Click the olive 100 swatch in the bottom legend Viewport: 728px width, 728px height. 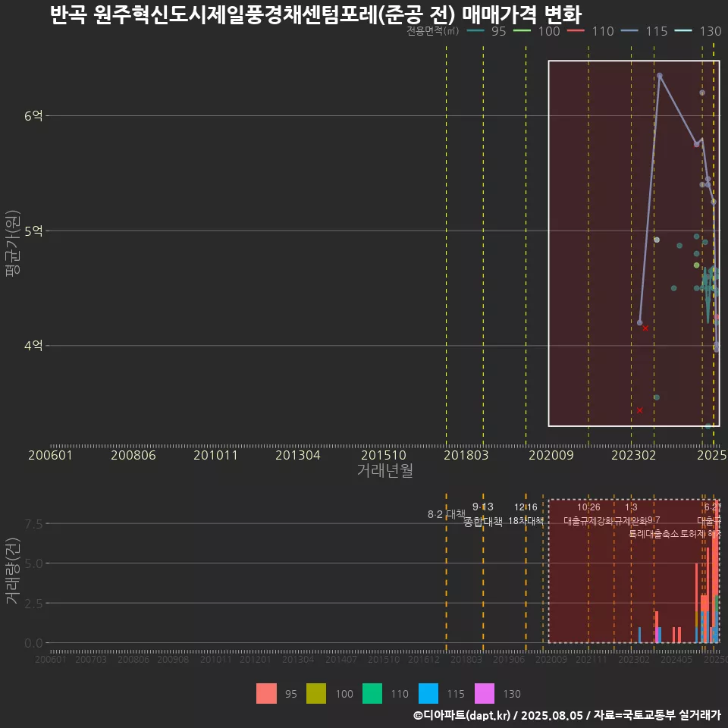[316, 694]
